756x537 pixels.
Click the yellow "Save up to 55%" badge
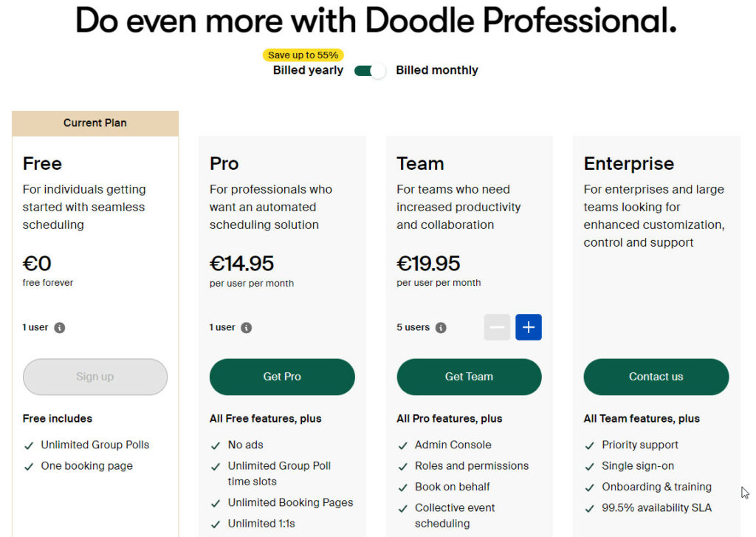click(x=303, y=55)
